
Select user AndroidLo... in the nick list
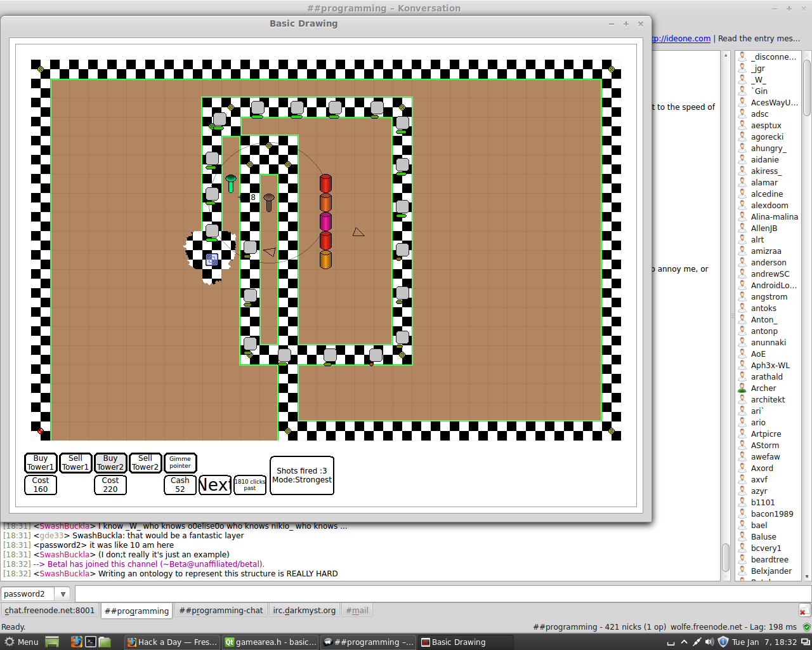point(768,286)
